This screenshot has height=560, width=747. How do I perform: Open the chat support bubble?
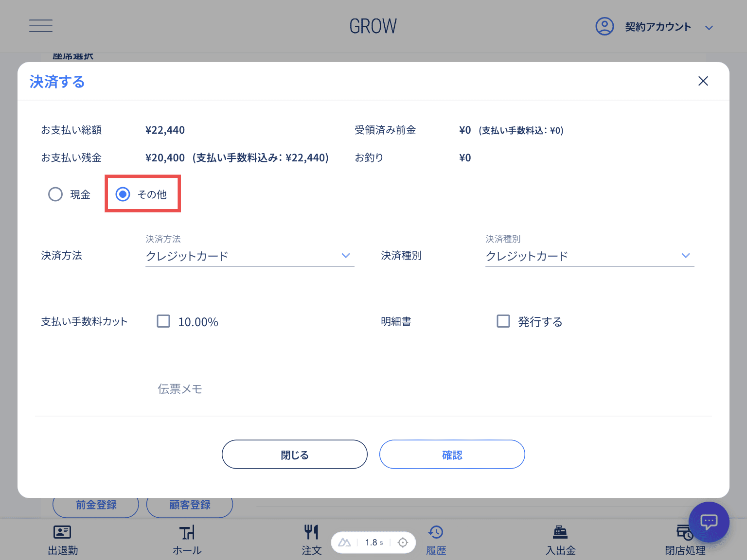click(x=709, y=522)
